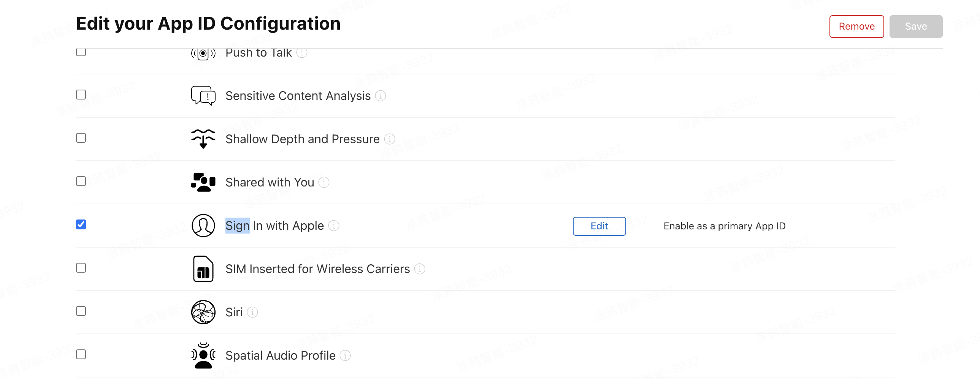Enable the Sensitive Content Analysis checkbox
The width and height of the screenshot is (980, 379).
click(x=81, y=95)
